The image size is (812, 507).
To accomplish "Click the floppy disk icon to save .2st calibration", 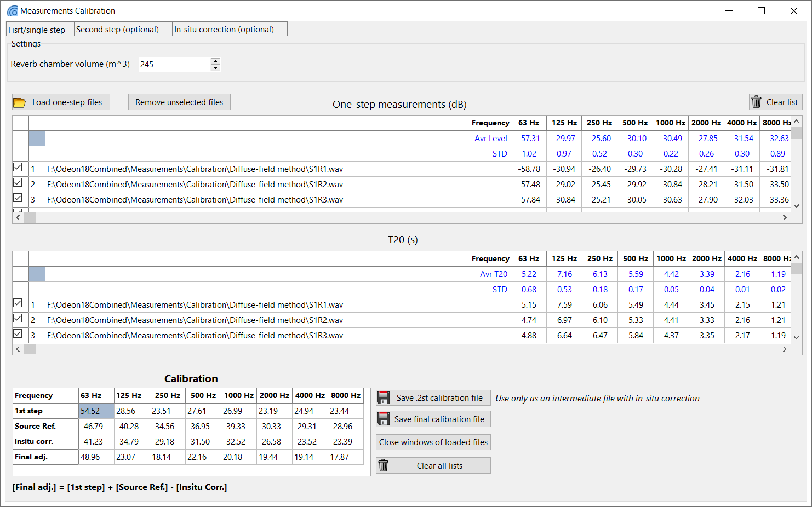I will [383, 397].
